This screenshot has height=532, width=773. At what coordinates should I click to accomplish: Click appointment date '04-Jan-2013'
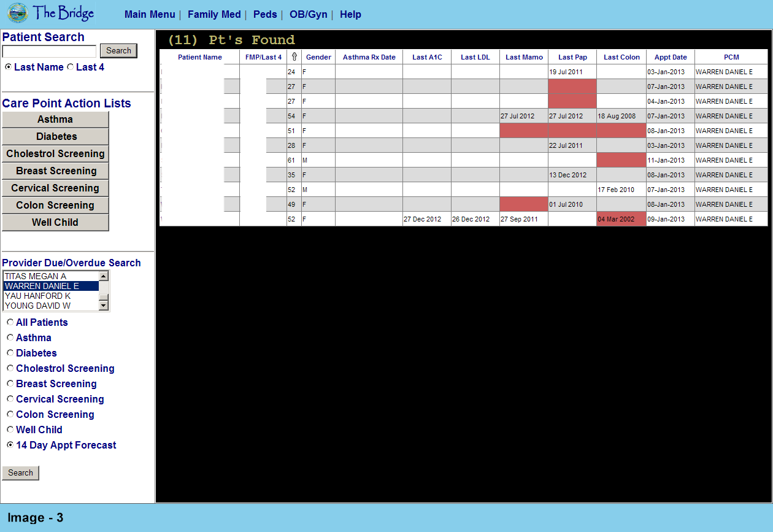(666, 101)
